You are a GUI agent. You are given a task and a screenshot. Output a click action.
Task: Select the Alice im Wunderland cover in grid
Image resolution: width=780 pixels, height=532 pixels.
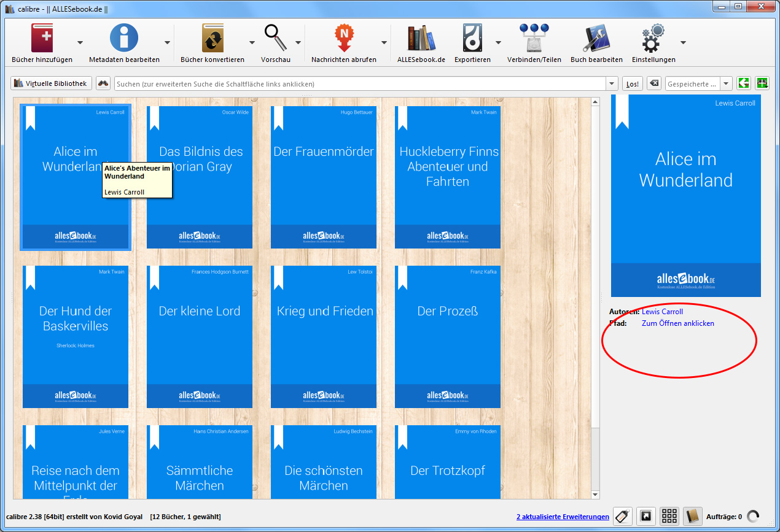point(76,177)
